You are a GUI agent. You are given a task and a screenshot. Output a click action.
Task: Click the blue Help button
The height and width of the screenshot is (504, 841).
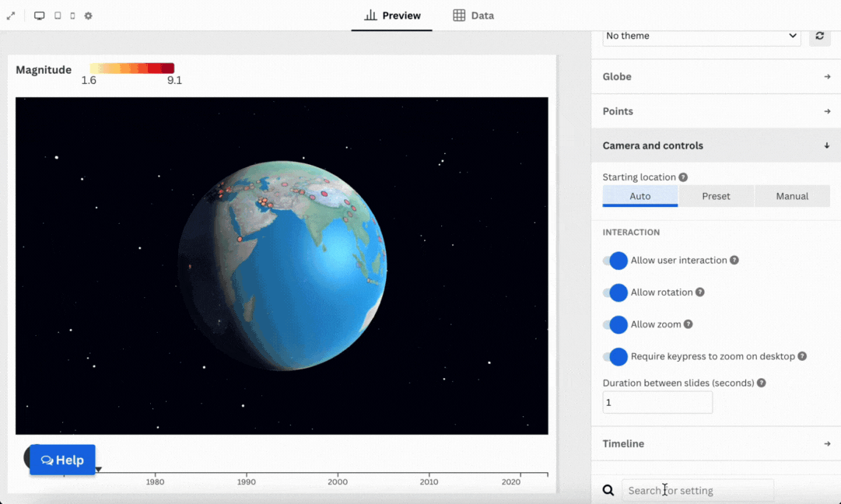(62, 460)
